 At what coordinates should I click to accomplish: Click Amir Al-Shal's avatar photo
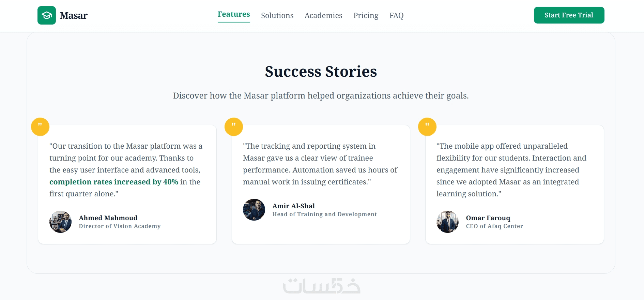coord(254,210)
